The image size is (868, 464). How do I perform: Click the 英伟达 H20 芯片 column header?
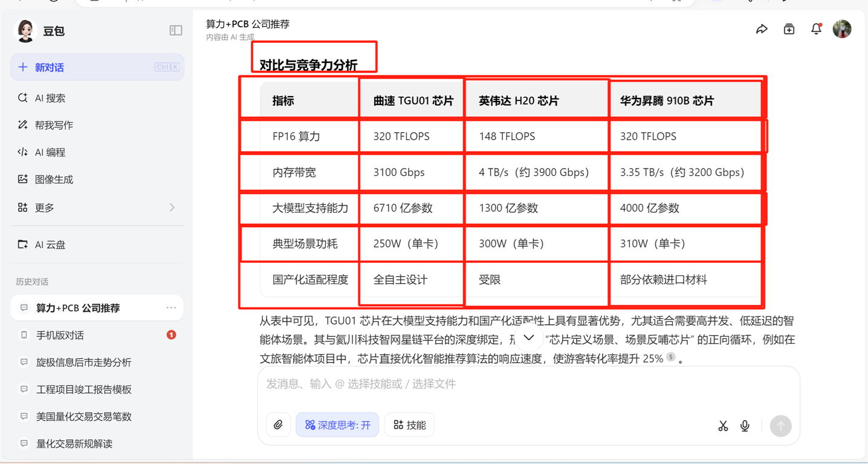pos(519,101)
